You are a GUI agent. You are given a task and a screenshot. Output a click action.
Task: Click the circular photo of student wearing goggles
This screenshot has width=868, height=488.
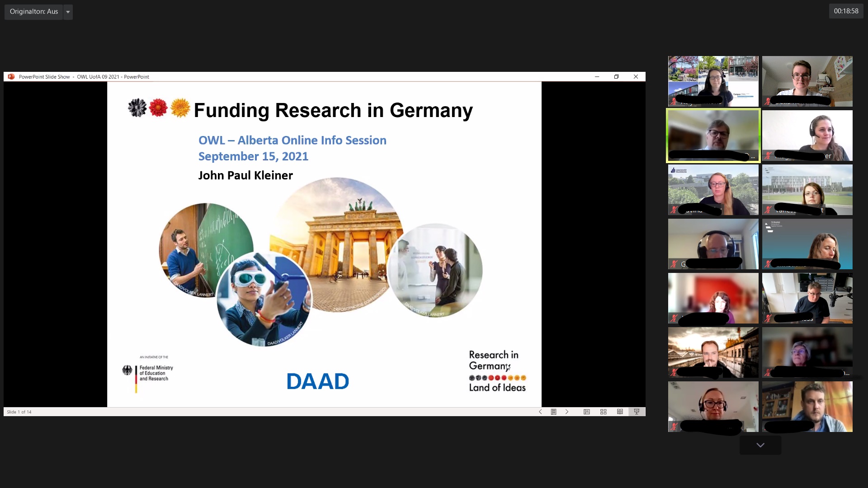(x=264, y=299)
